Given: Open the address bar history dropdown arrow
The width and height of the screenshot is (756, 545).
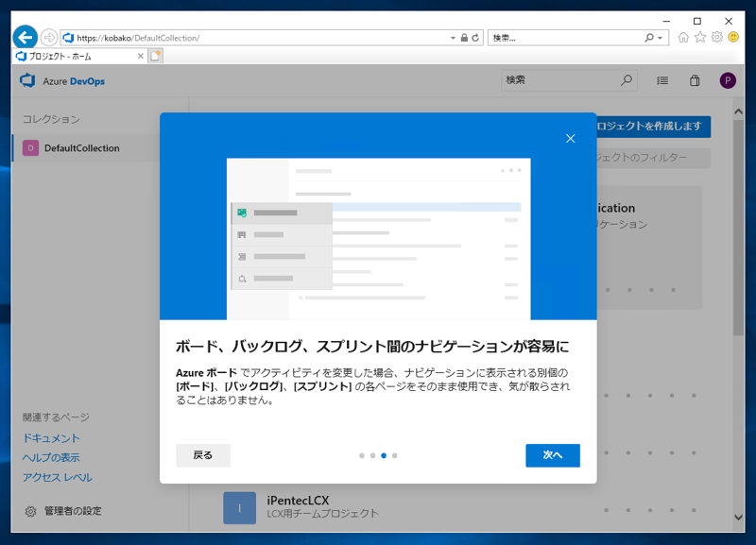Looking at the screenshot, I should [x=453, y=38].
